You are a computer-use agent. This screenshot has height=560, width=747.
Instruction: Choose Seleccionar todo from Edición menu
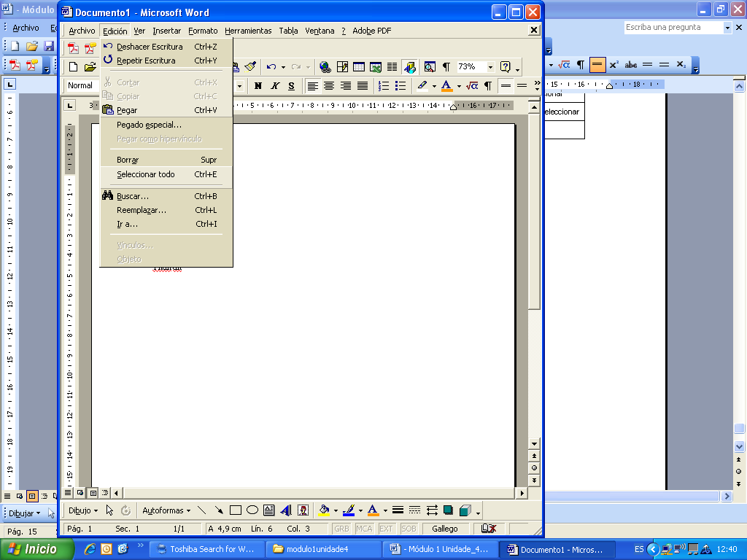point(146,174)
